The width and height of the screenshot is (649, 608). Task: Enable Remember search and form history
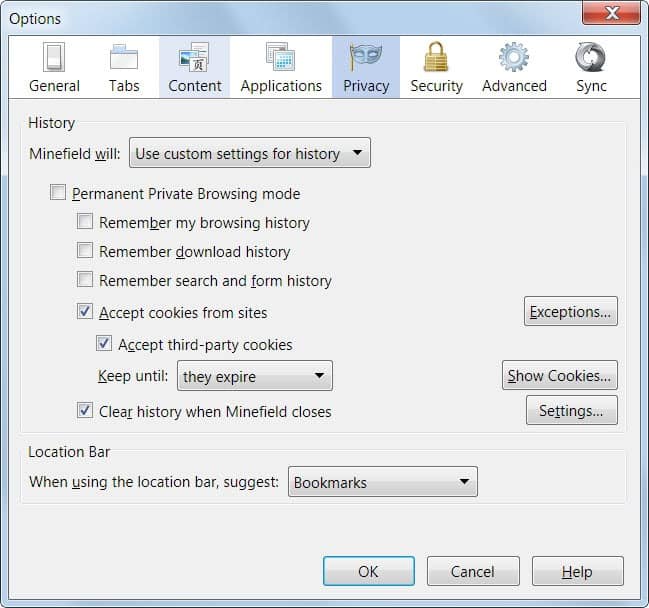(x=85, y=279)
